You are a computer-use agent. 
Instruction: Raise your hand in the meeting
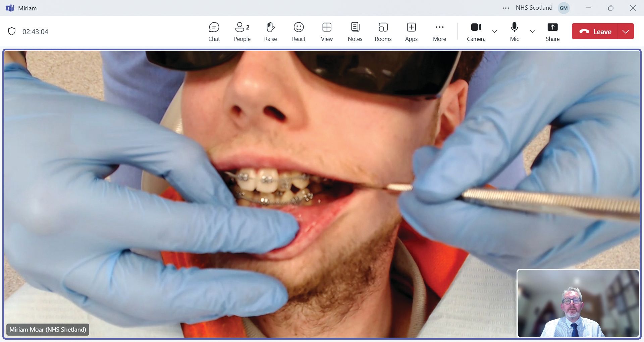pyautogui.click(x=270, y=32)
